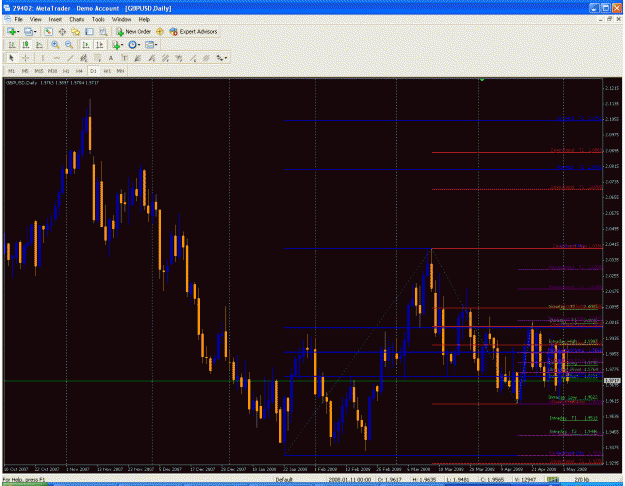
Task: Switch chart to Candlesticks type
Action: (x=26, y=45)
